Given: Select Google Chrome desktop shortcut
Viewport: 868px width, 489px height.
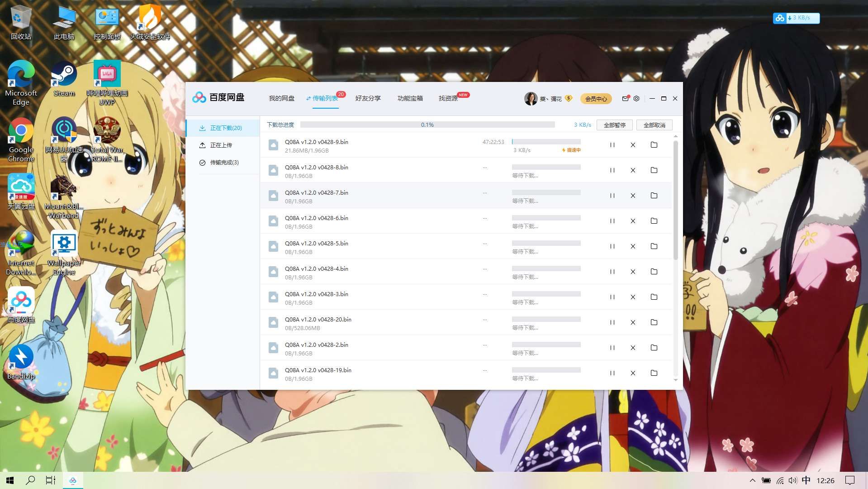Looking at the screenshot, I should pyautogui.click(x=21, y=139).
